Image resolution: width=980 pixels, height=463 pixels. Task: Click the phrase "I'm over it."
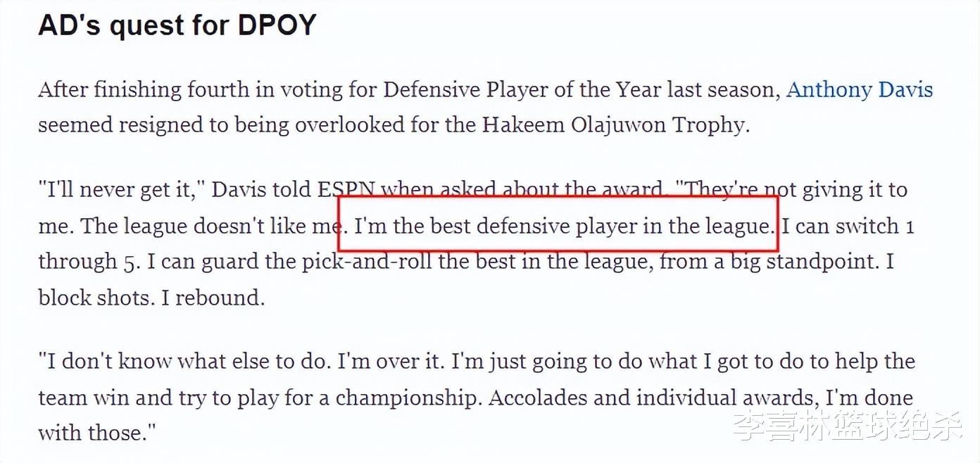(x=391, y=362)
